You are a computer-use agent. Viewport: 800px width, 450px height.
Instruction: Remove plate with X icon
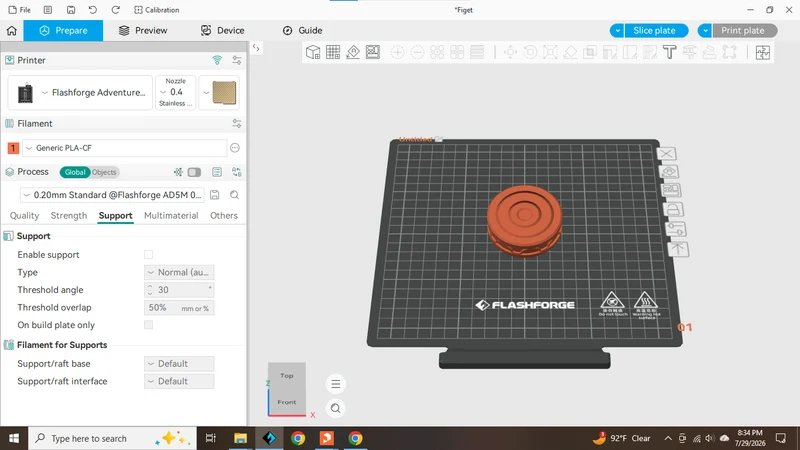(666, 153)
